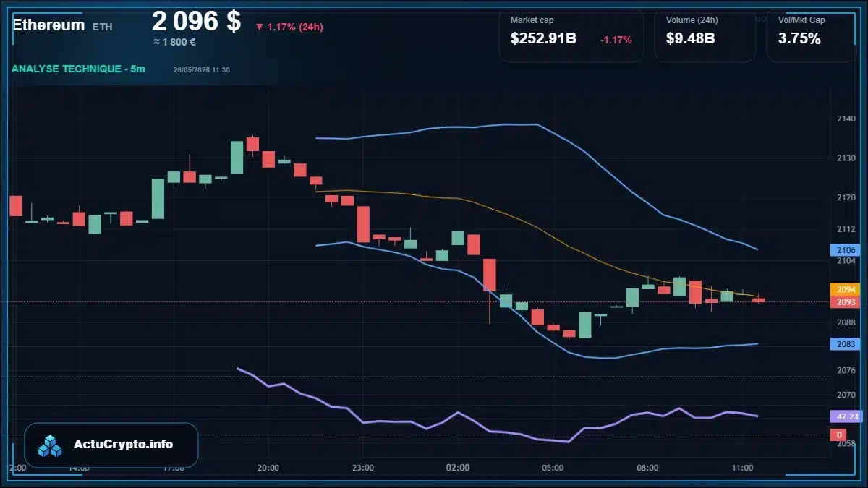Select the Ethereum title
Image resolution: width=868 pixels, height=488 pixels.
coord(48,25)
